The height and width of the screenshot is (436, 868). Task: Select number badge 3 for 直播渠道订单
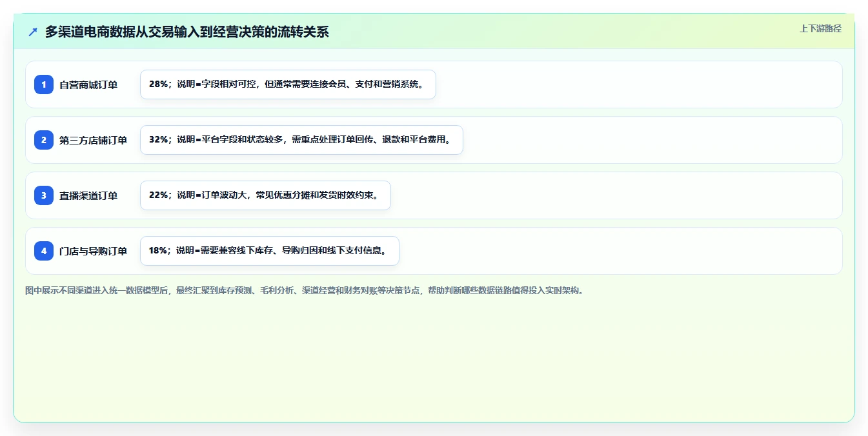[x=44, y=195]
